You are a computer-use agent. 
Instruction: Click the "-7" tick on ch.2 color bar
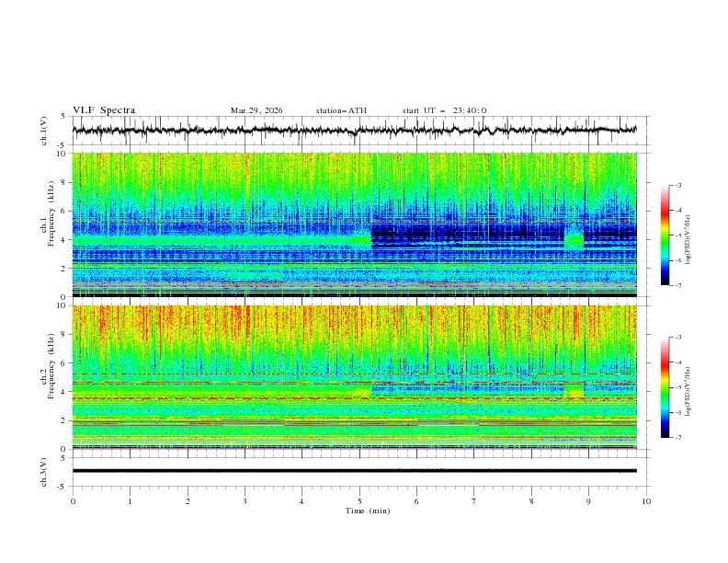click(x=678, y=438)
